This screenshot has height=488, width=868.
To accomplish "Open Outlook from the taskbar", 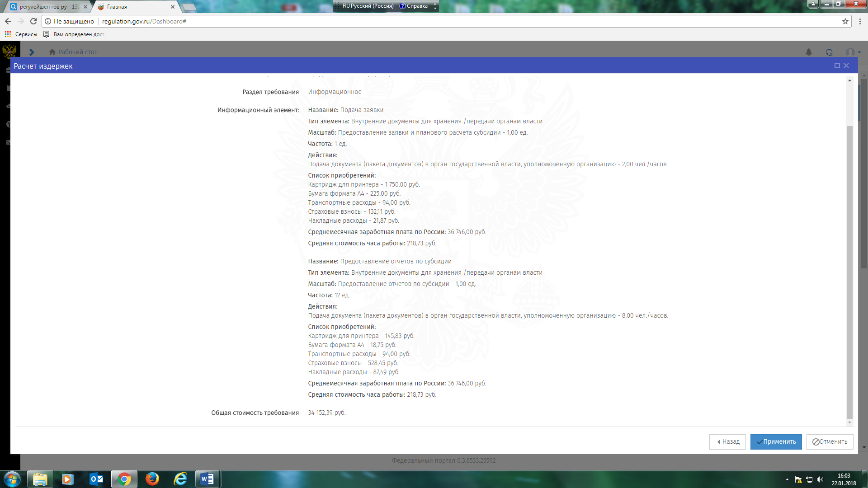I will [x=96, y=479].
